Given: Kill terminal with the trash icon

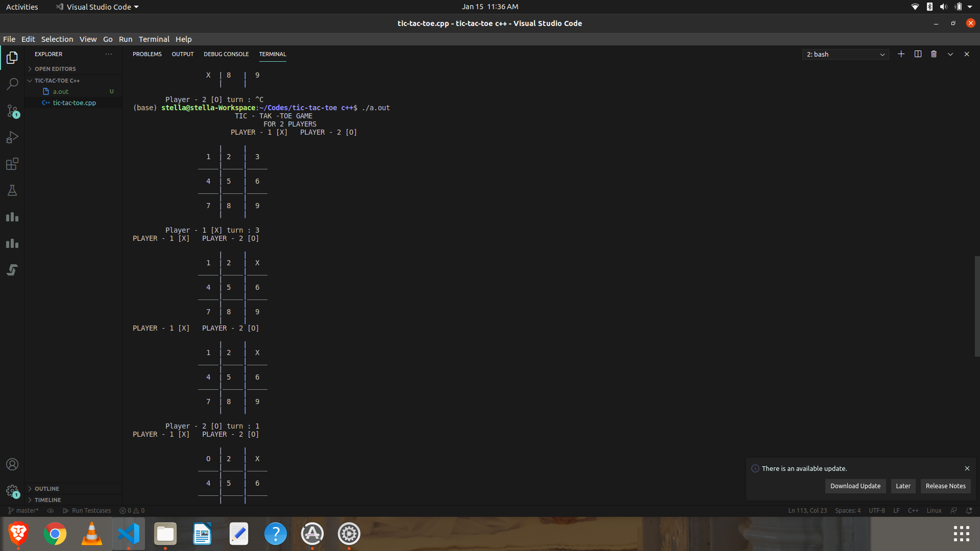Looking at the screenshot, I should point(934,54).
